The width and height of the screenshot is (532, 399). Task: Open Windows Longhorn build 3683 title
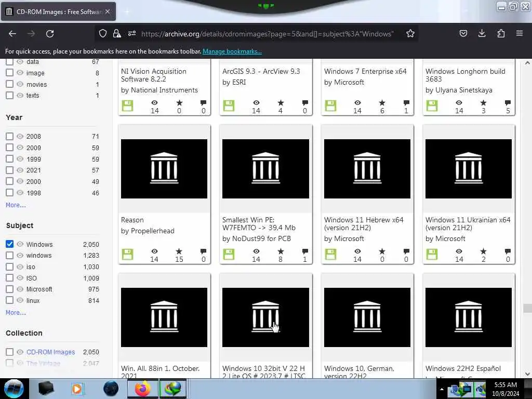click(465, 75)
